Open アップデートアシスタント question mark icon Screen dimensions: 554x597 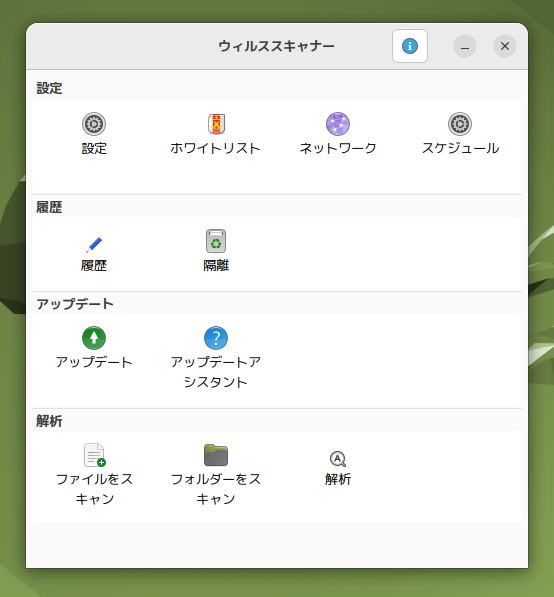point(216,338)
